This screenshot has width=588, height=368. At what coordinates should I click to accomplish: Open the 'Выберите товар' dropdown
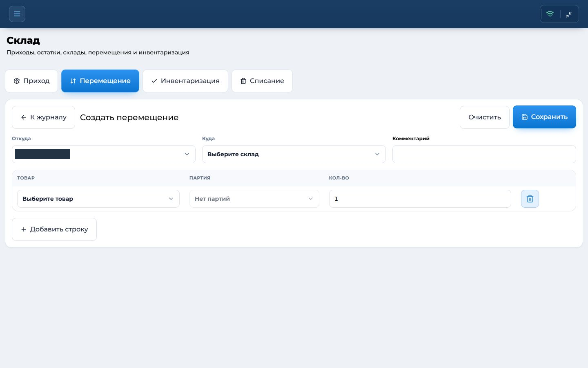point(98,199)
